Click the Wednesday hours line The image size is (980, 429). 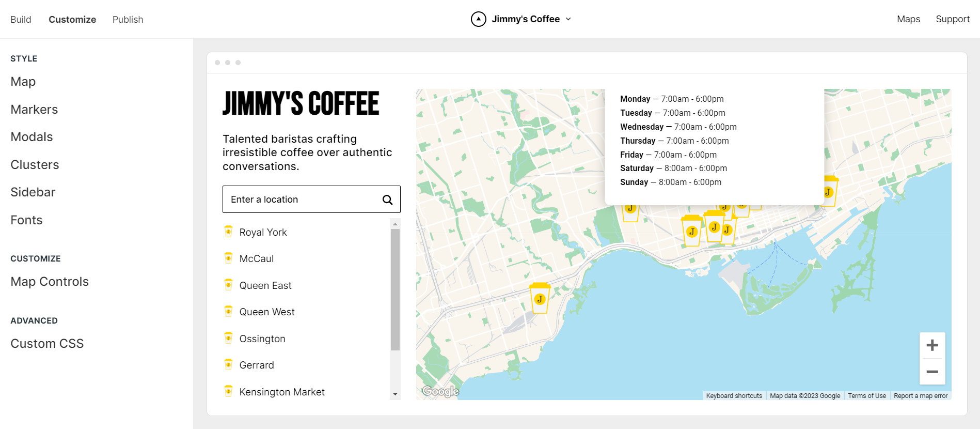coord(678,127)
